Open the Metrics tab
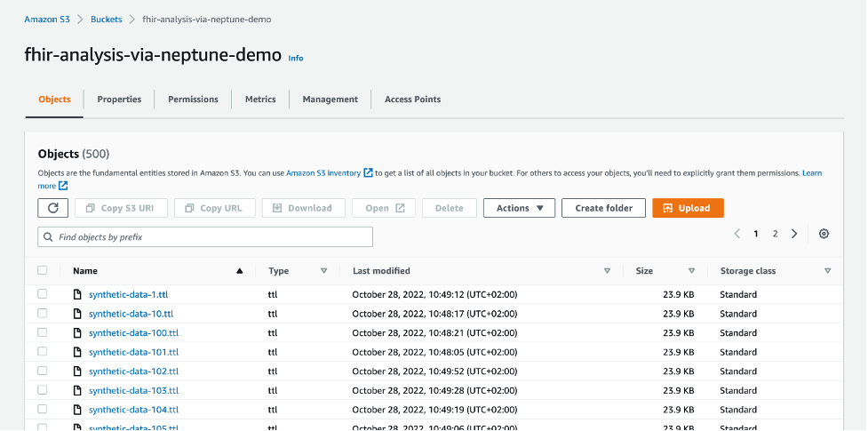 tap(260, 100)
